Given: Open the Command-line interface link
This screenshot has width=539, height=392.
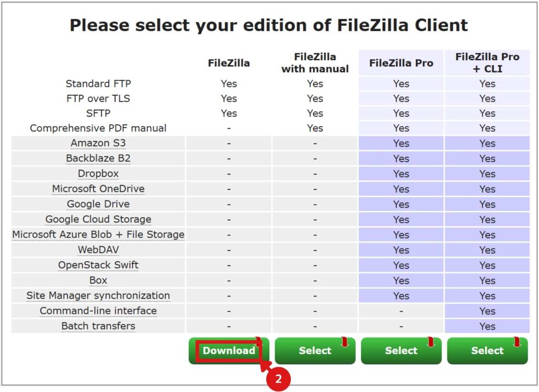Looking at the screenshot, I should point(98,311).
